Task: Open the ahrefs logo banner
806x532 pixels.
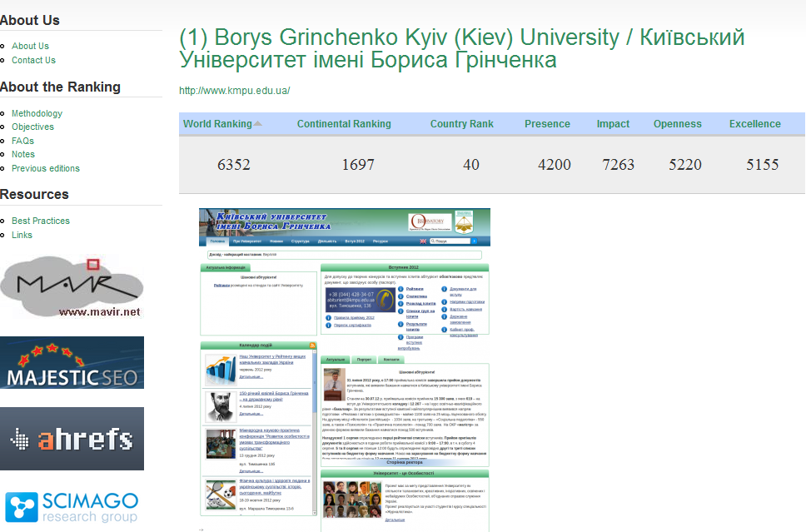Action: [x=72, y=439]
